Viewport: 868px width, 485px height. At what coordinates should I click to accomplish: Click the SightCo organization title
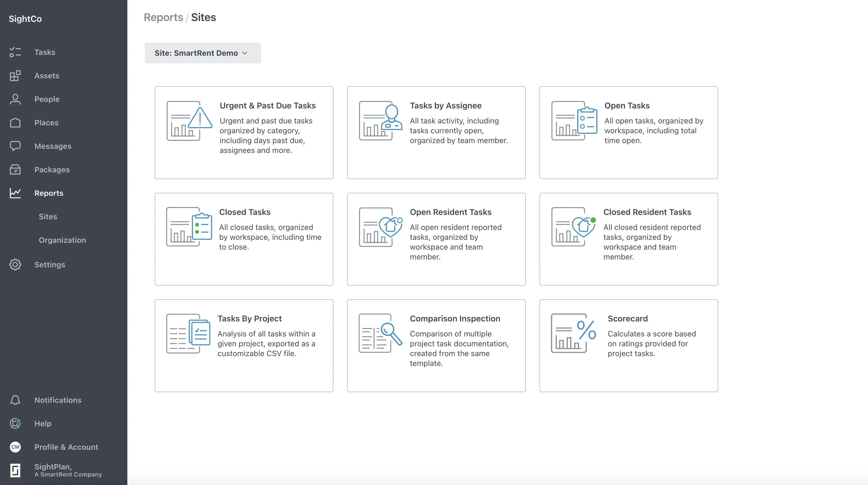point(25,19)
